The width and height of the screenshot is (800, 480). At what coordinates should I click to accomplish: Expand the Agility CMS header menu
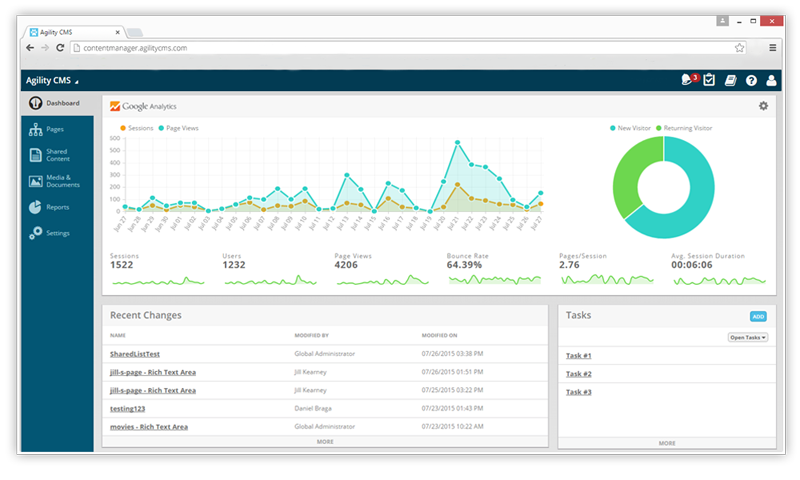click(51, 80)
